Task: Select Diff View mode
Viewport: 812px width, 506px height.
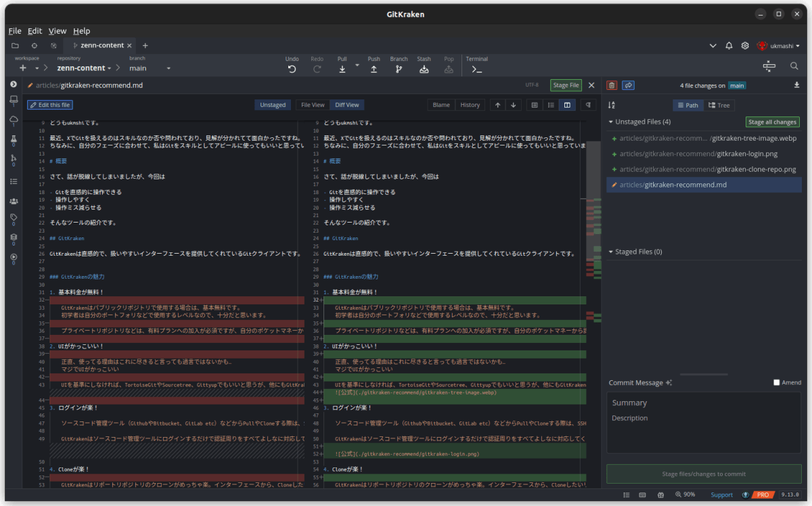Action: click(347, 105)
